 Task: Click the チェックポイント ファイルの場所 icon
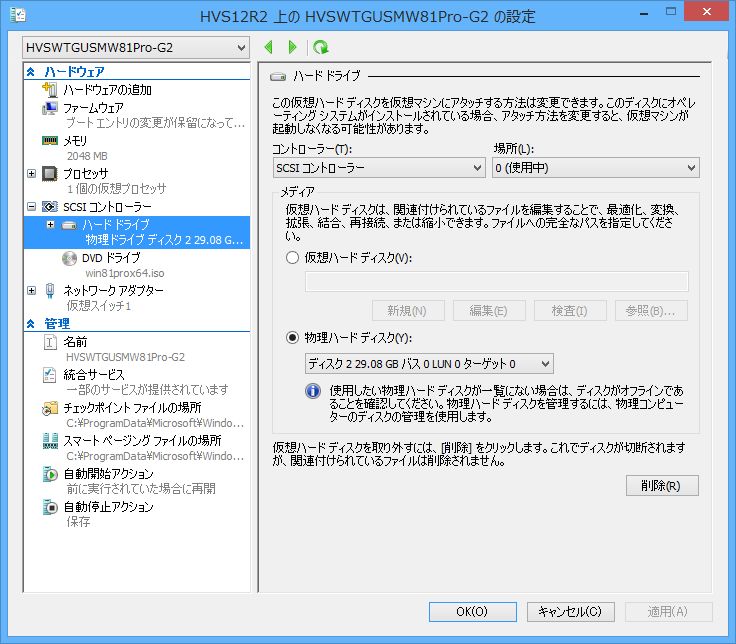50,408
